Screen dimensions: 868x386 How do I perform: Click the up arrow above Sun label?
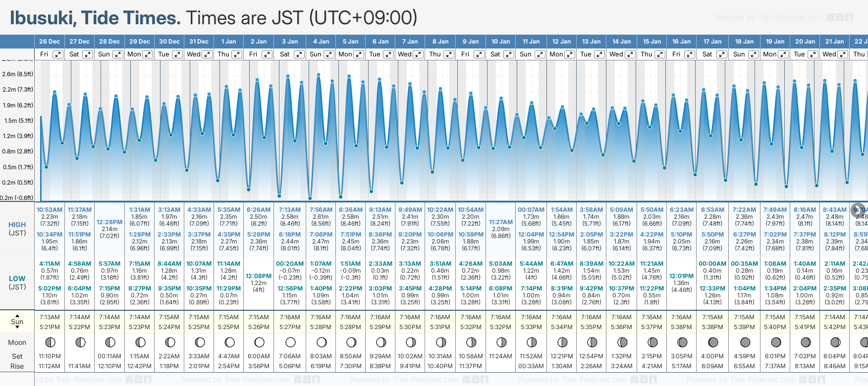tap(17, 315)
